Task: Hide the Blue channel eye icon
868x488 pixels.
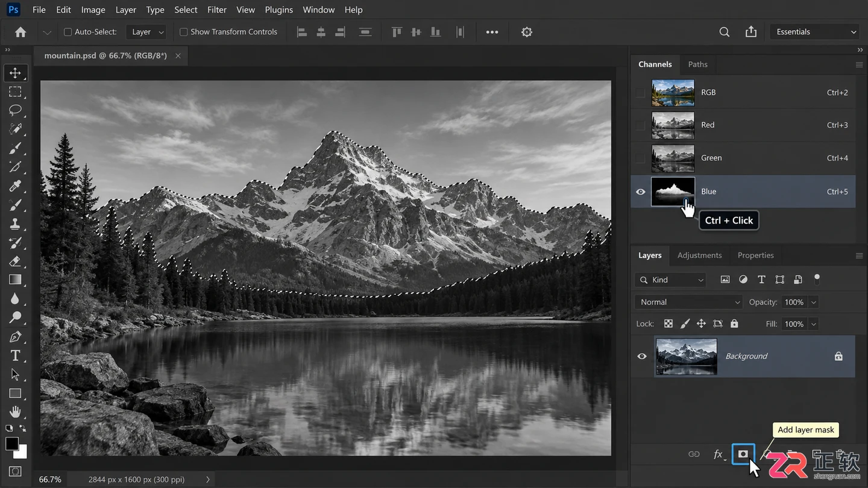Action: [641, 192]
